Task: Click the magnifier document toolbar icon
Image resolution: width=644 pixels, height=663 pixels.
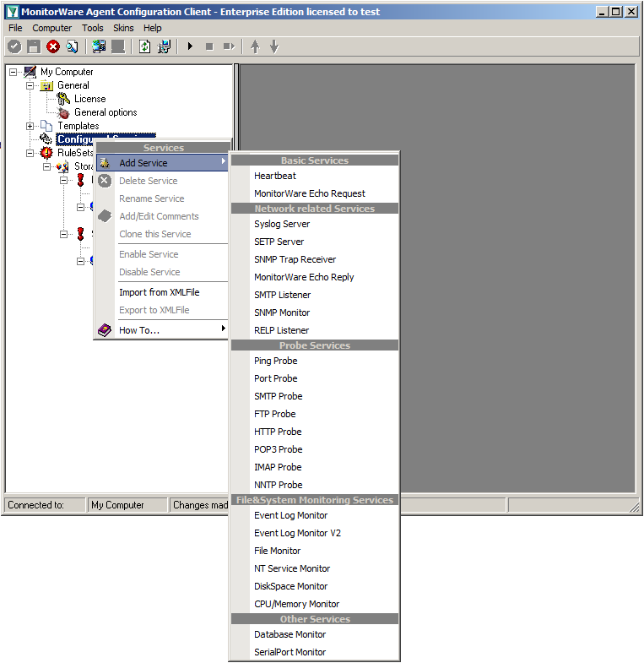Action: 72,46
